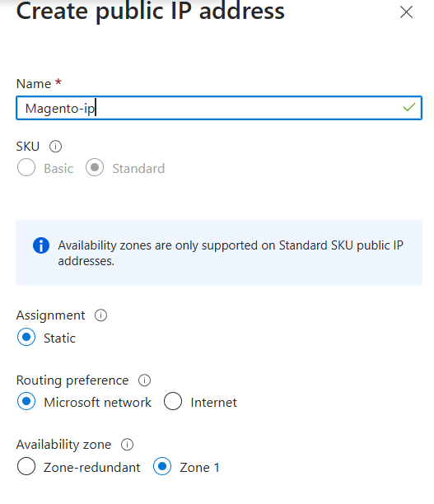Select Zone-redundant availability zone

pos(26,466)
